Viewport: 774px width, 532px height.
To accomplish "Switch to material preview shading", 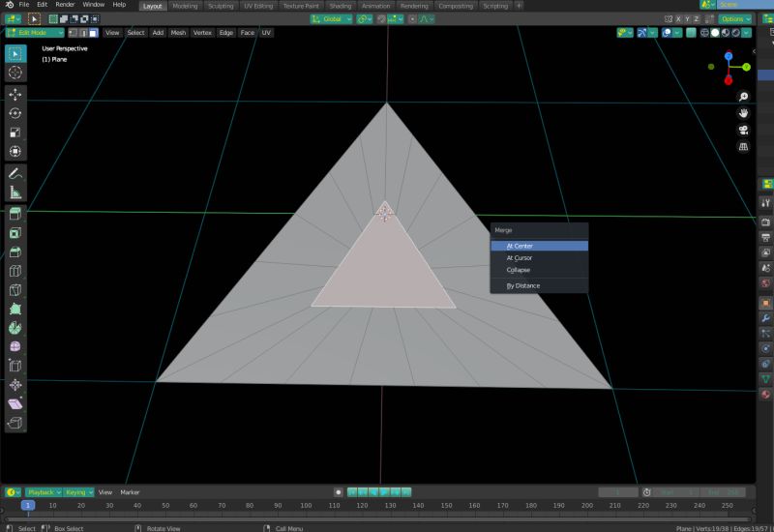I will tap(725, 33).
